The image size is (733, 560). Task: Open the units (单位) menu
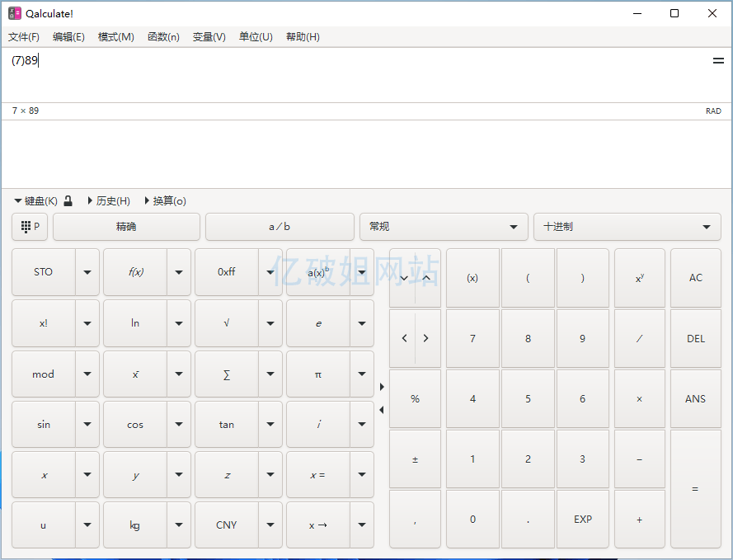pos(256,37)
